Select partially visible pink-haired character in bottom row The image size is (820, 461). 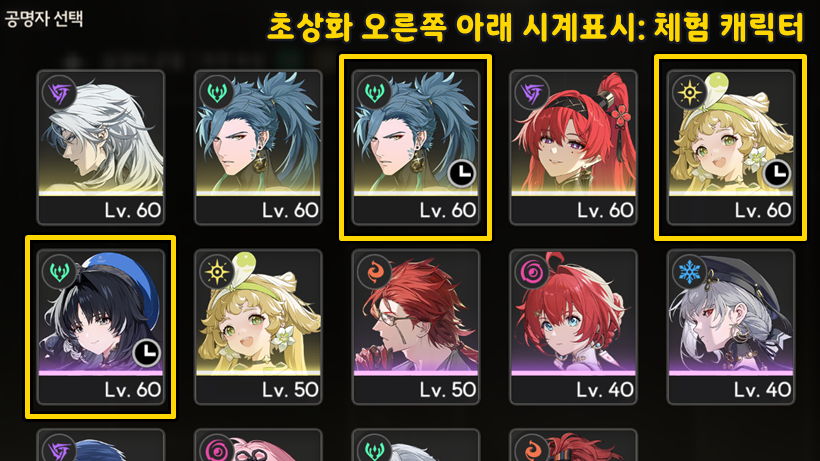coord(258,445)
